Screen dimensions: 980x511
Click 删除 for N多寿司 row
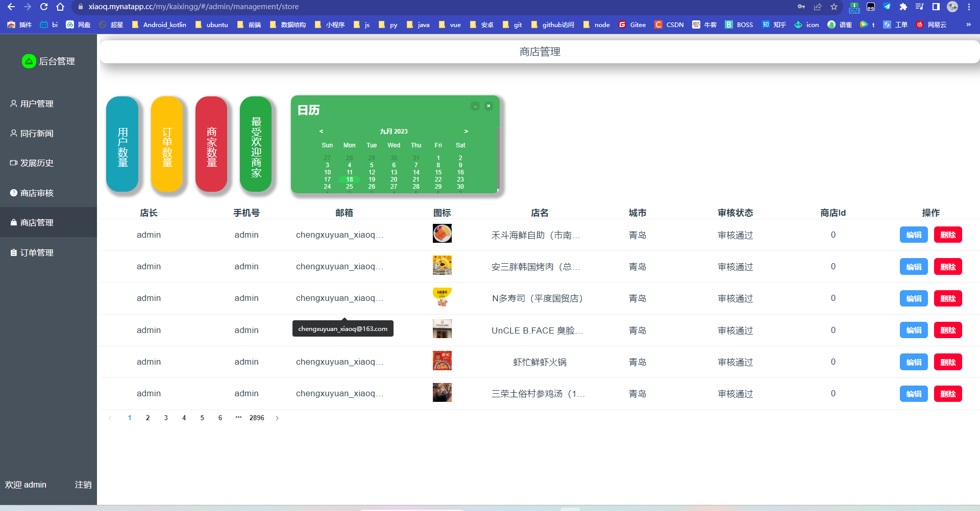[948, 298]
